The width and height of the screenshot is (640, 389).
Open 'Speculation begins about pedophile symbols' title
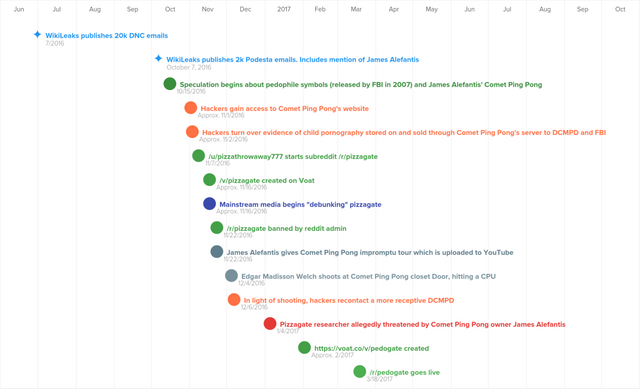[361, 84]
